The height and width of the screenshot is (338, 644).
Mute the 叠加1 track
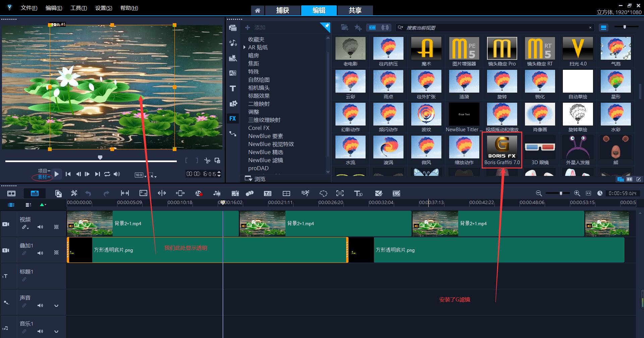[40, 253]
